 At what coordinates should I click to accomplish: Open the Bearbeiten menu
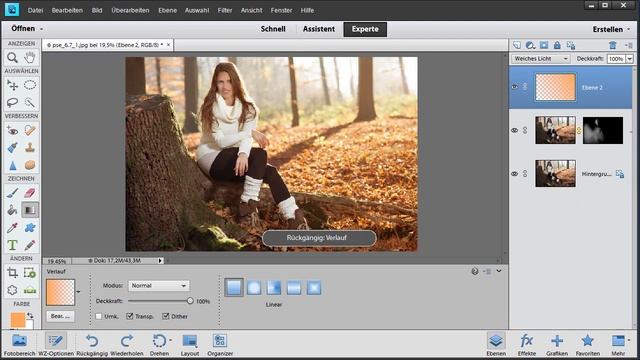coord(67,10)
